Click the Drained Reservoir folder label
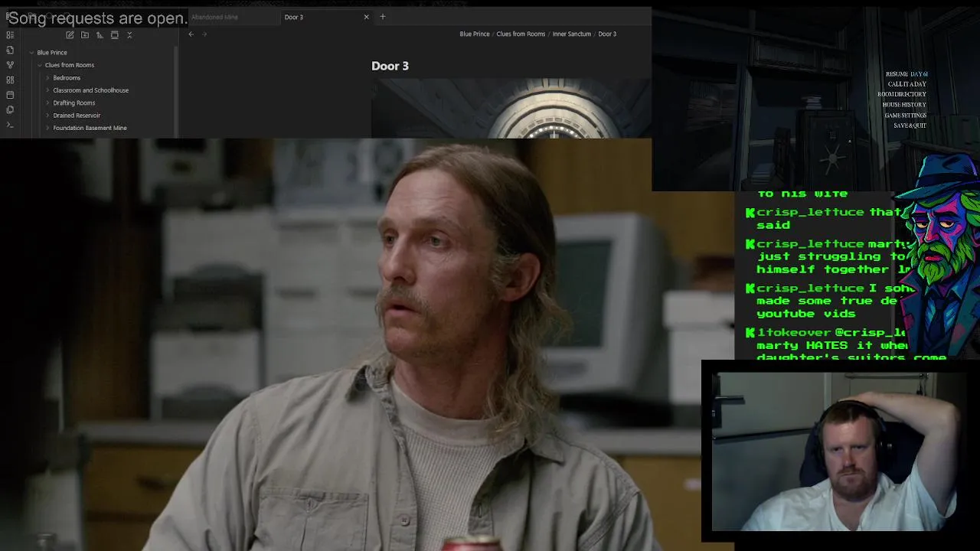Viewport: 980px width, 551px height. click(77, 116)
